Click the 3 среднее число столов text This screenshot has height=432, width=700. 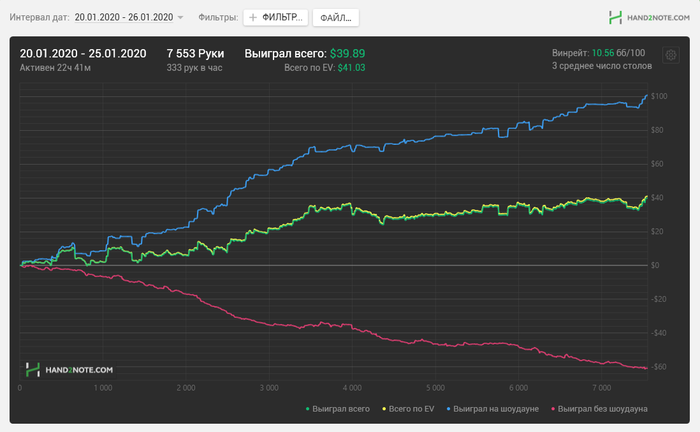click(x=602, y=66)
